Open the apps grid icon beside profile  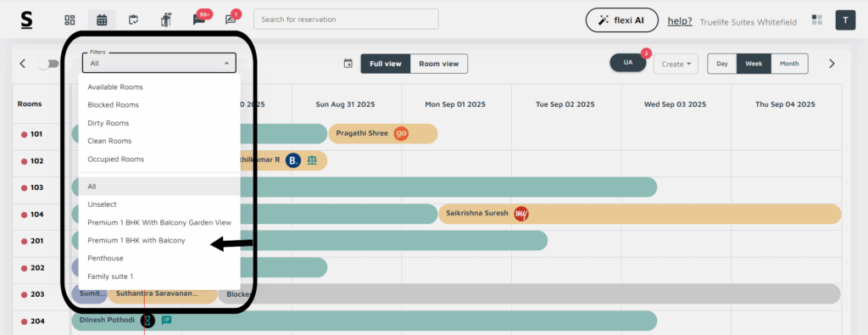click(816, 20)
